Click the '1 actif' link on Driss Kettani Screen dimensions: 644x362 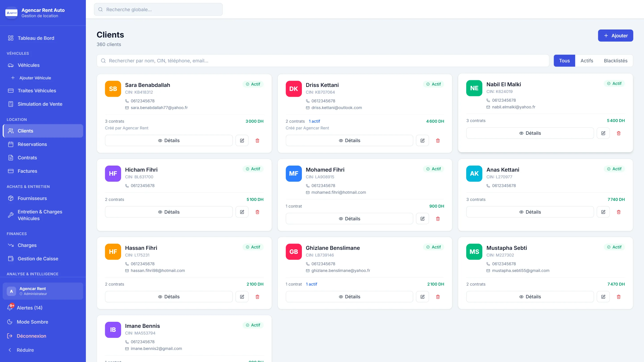tap(314, 121)
